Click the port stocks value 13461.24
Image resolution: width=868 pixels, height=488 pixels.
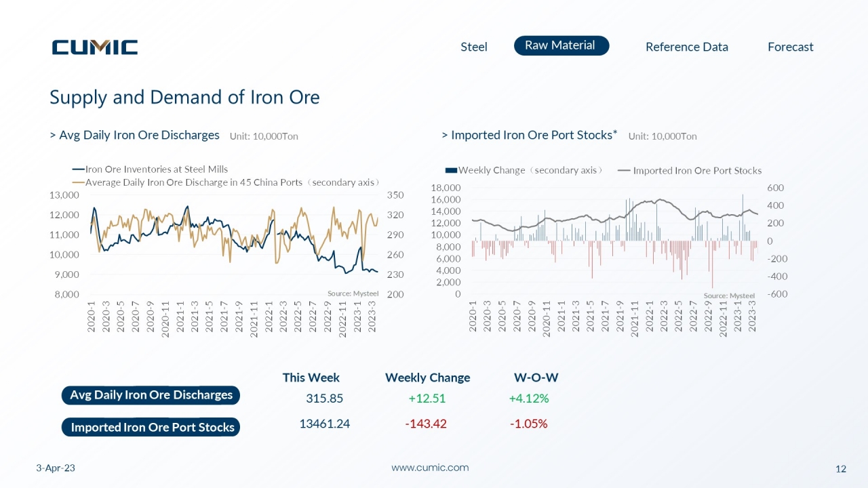click(x=325, y=424)
